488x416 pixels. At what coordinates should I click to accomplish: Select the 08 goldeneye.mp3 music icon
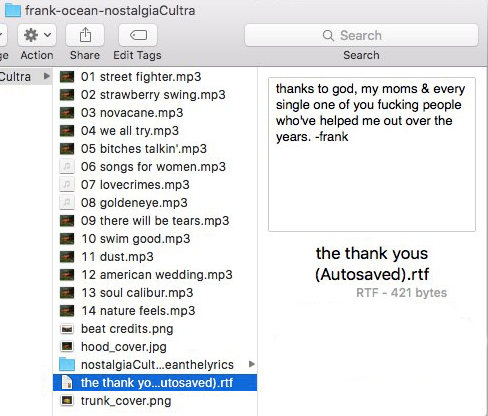coord(67,202)
